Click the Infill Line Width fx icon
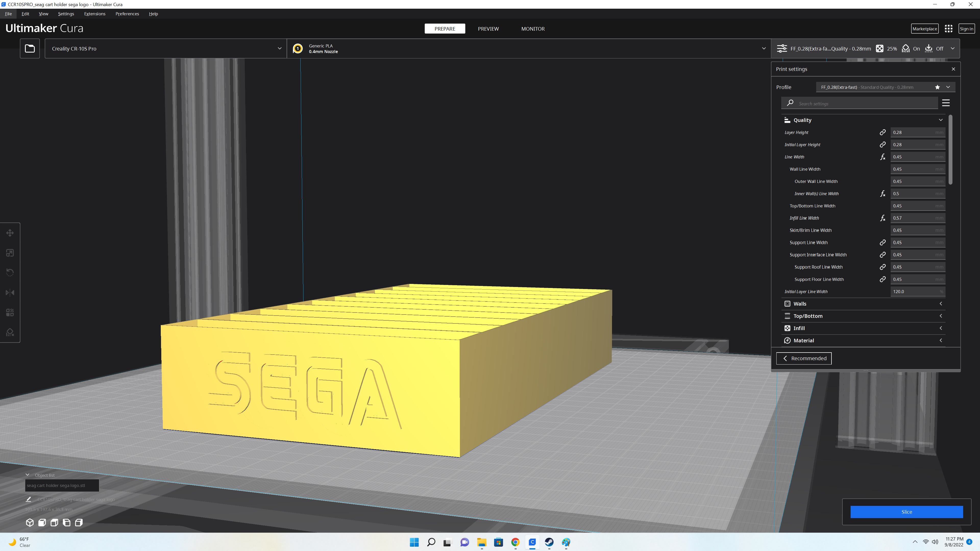 883,218
